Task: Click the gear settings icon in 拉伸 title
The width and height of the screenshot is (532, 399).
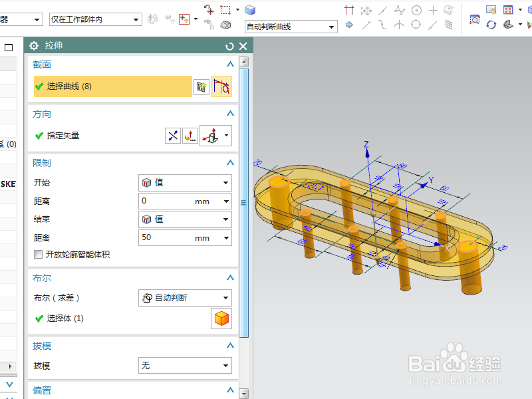Action: click(x=34, y=46)
